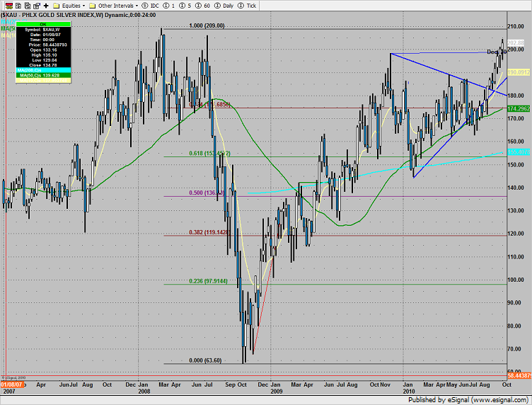Image resolution: width=532 pixels, height=405 pixels.
Task: Click the plus crosshair icon
Action: pos(46,4)
